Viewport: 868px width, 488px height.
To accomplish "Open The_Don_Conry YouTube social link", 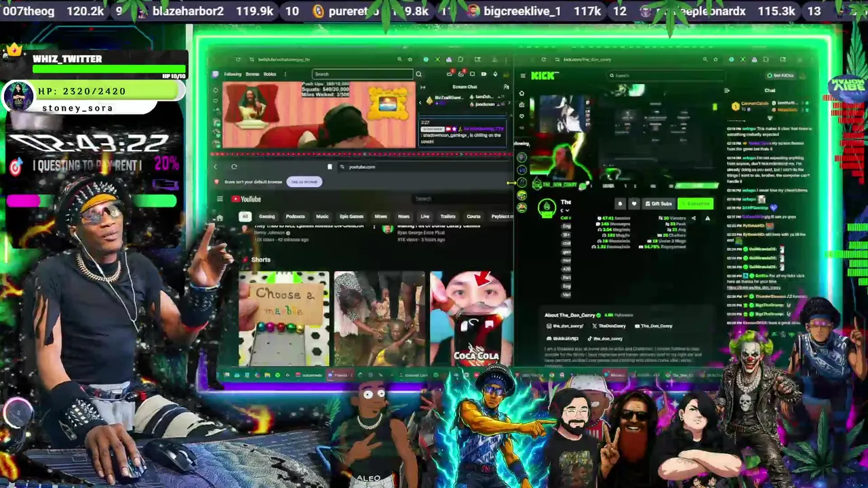I will click(654, 326).
